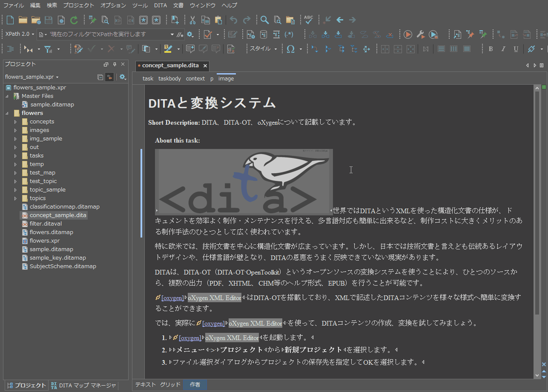Close the concept_sample.dita tab
The image size is (548, 392).
[205, 66]
